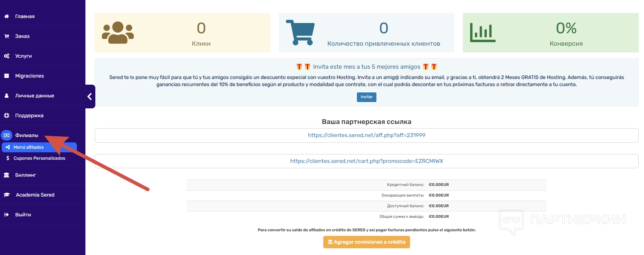Viewport: 644px width, 255px height.
Task: Click the gears icon beside Услуги
Action: [x=6, y=56]
